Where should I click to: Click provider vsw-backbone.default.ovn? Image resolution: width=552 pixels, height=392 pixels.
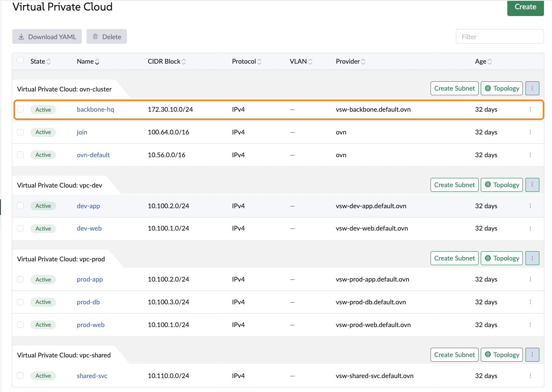(373, 110)
